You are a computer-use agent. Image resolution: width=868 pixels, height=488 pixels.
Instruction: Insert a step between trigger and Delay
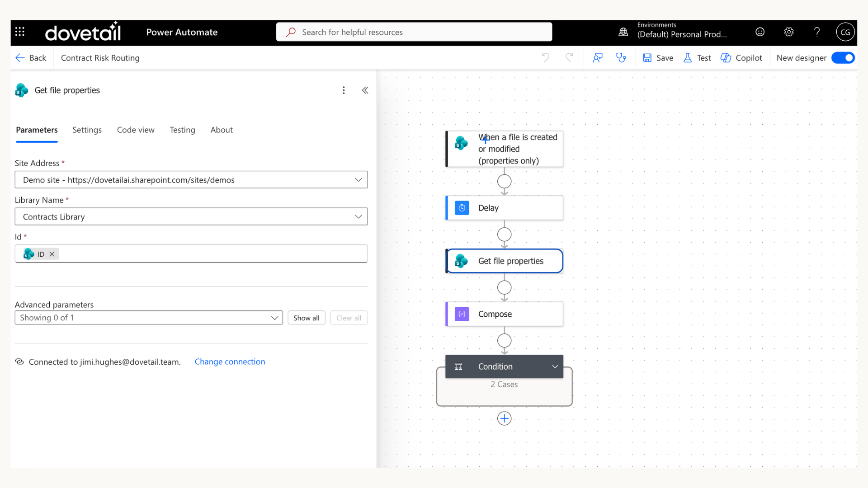pyautogui.click(x=505, y=182)
